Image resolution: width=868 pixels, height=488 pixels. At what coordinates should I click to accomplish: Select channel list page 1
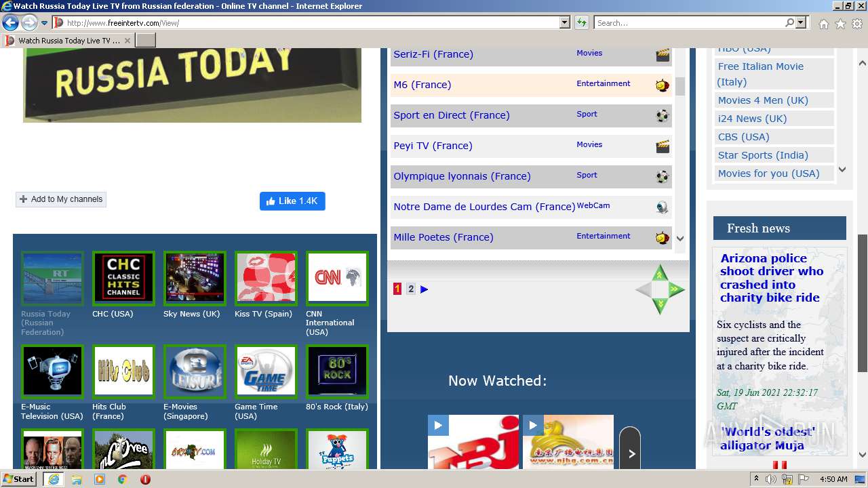click(397, 289)
